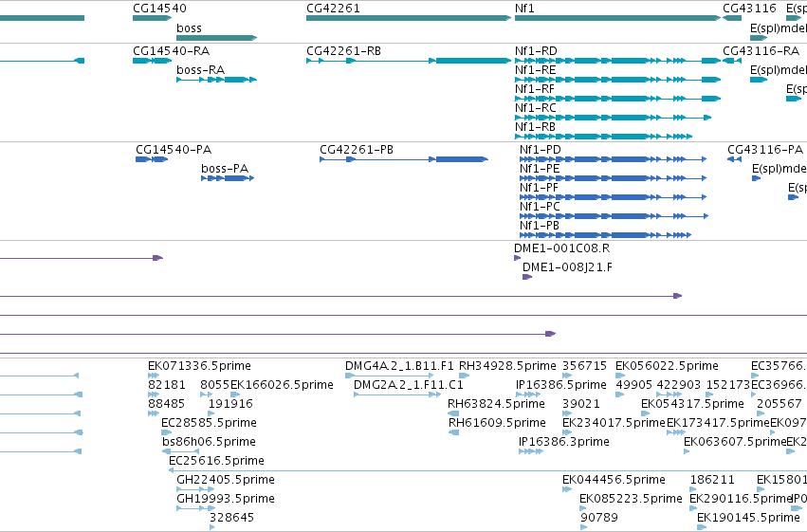Viewport: 807px width, 532px height.
Task: Select the Nf1-RC transcript
Action: tap(613, 118)
